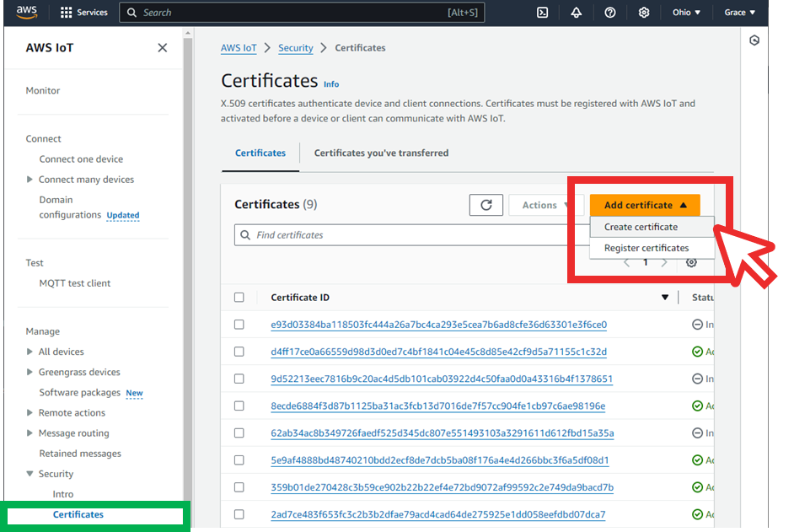
Task: Focus the top Search field
Action: (x=302, y=13)
